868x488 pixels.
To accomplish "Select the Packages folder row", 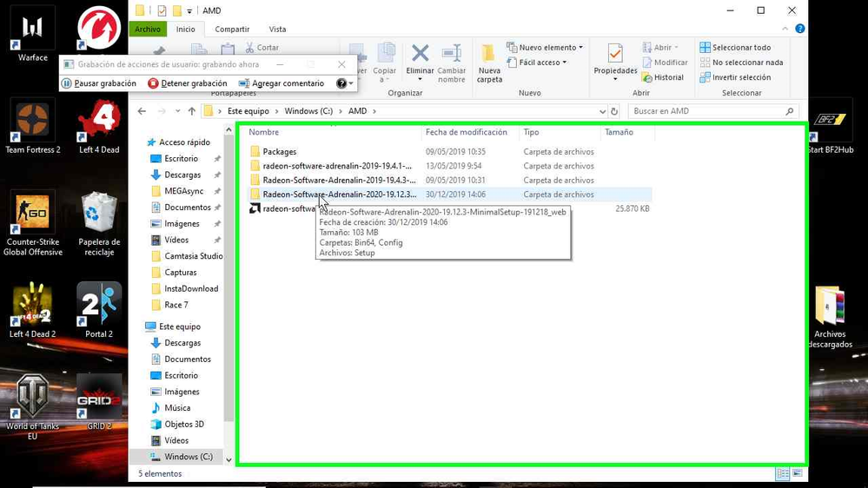I will click(449, 152).
